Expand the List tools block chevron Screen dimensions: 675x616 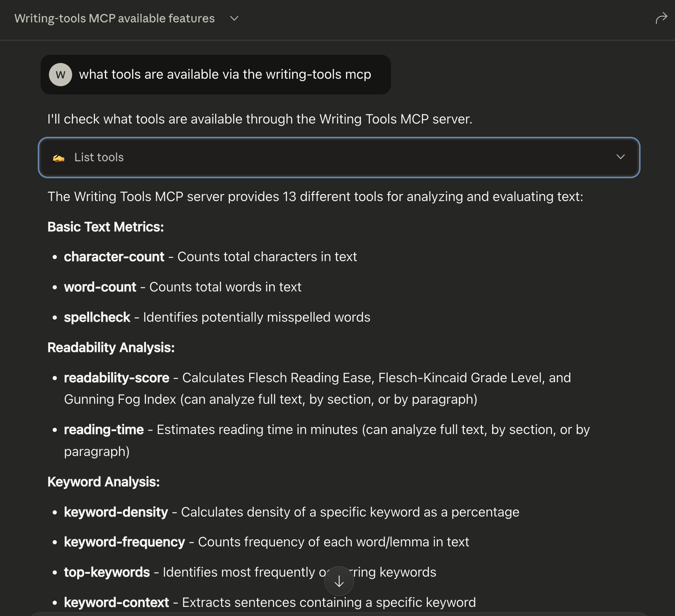620,157
